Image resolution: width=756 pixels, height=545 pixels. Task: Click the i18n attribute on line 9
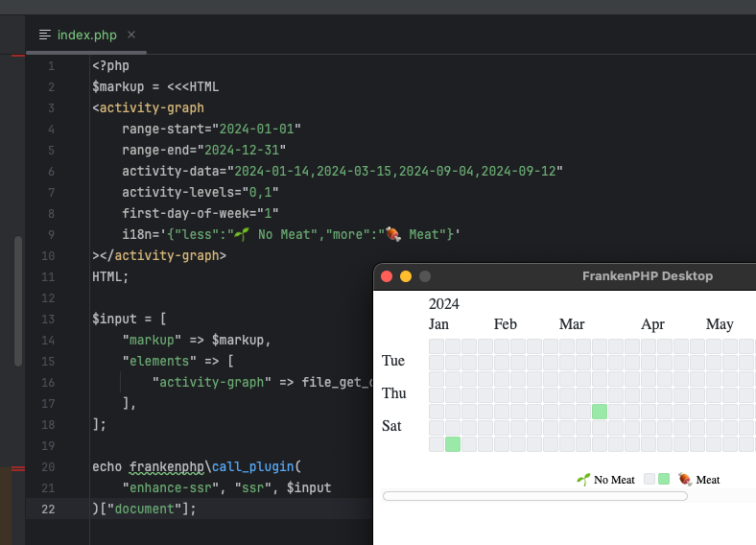coord(292,234)
